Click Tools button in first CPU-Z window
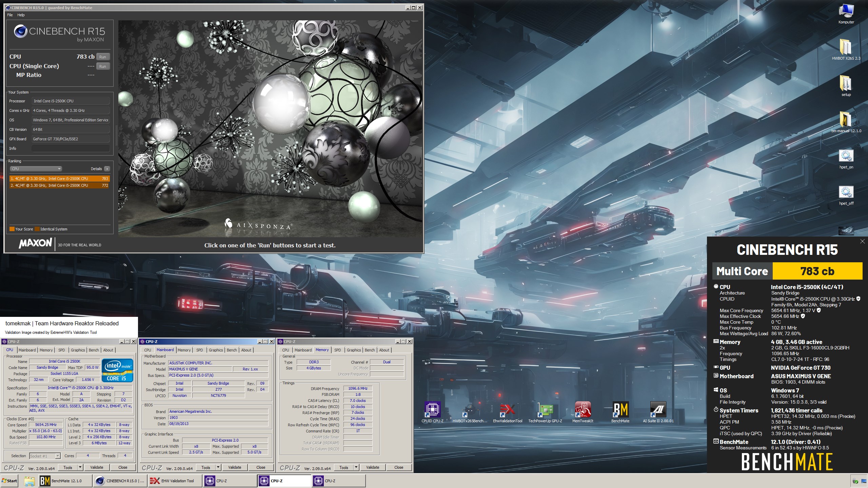This screenshot has width=868, height=488. [68, 467]
